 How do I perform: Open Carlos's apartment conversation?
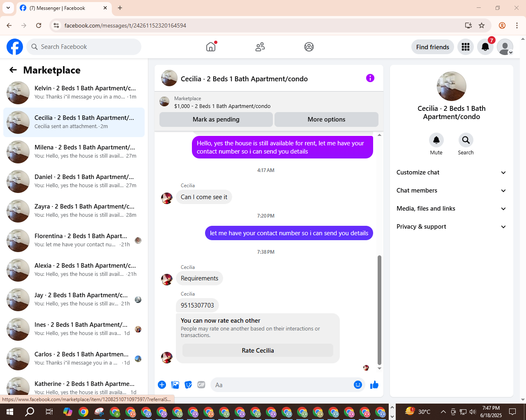tap(74, 359)
